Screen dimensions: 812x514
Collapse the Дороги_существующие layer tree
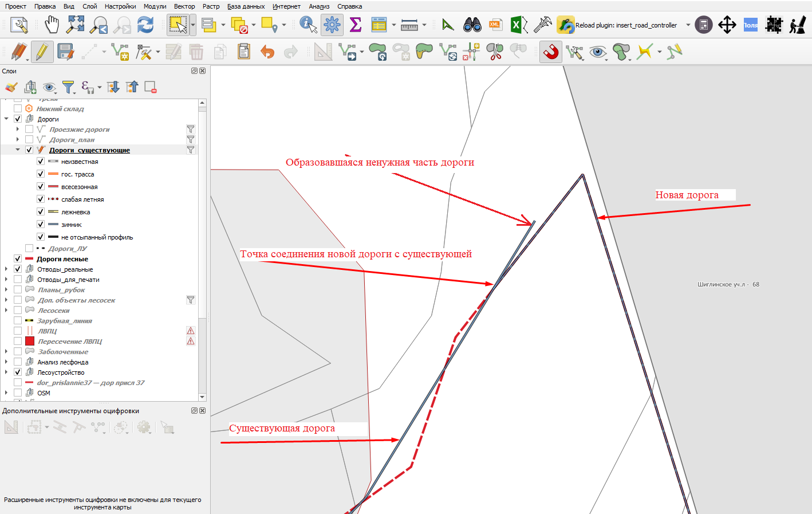point(18,150)
